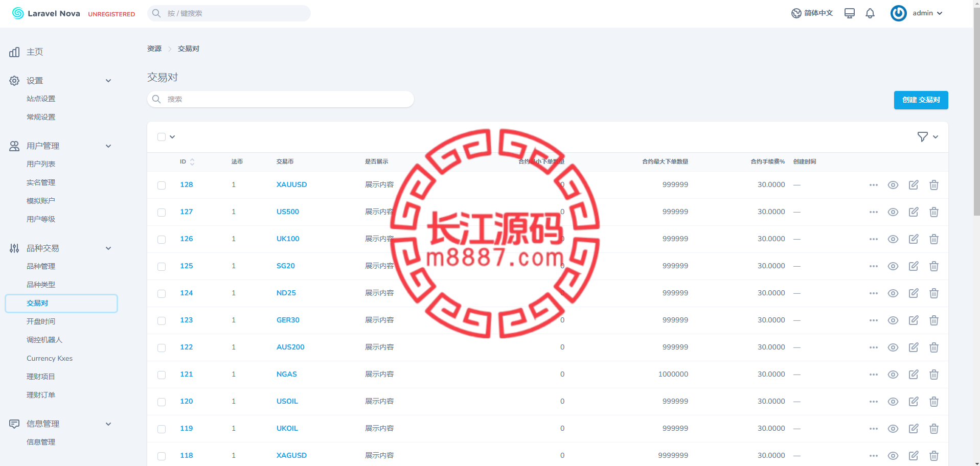View row 126 UK100 via eye icon
Image resolution: width=980 pixels, height=466 pixels.
pos(893,239)
